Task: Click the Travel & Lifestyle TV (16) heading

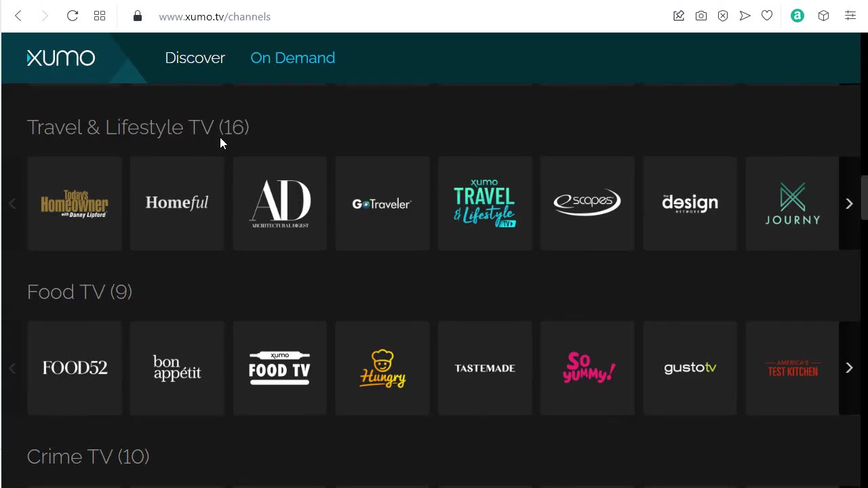Action: 138,127
